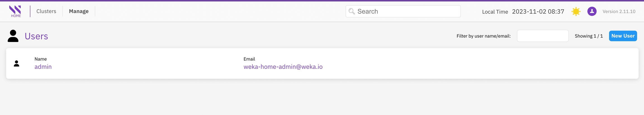
Task: Click the Users page heading
Action: pos(36,36)
